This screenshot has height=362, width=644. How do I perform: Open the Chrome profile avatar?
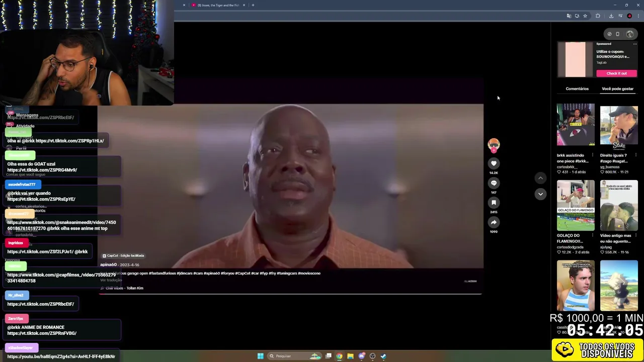629,16
